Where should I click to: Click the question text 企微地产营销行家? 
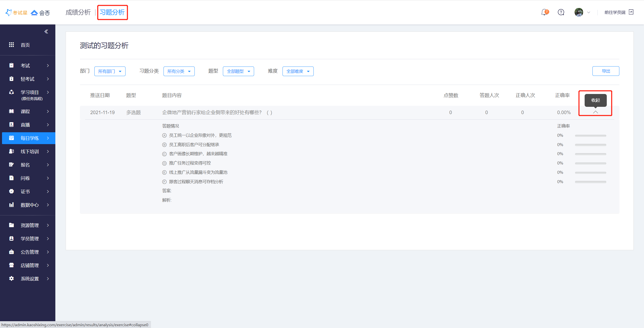pos(212,112)
